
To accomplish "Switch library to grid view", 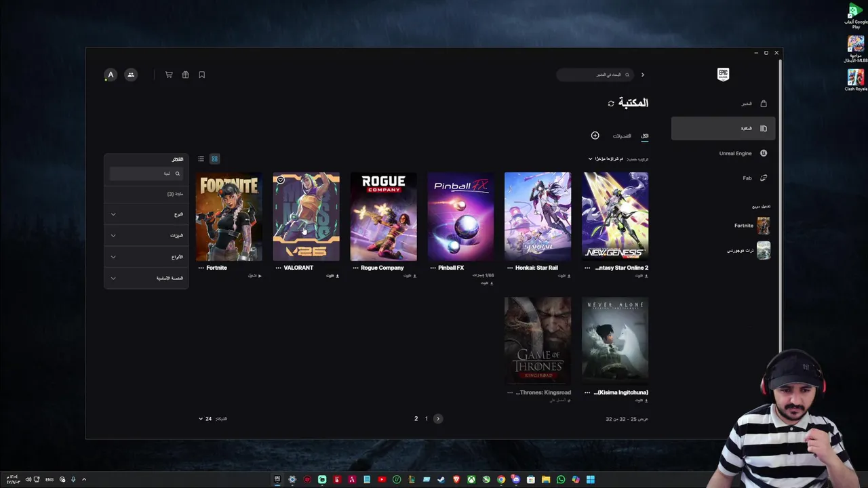I will point(214,159).
